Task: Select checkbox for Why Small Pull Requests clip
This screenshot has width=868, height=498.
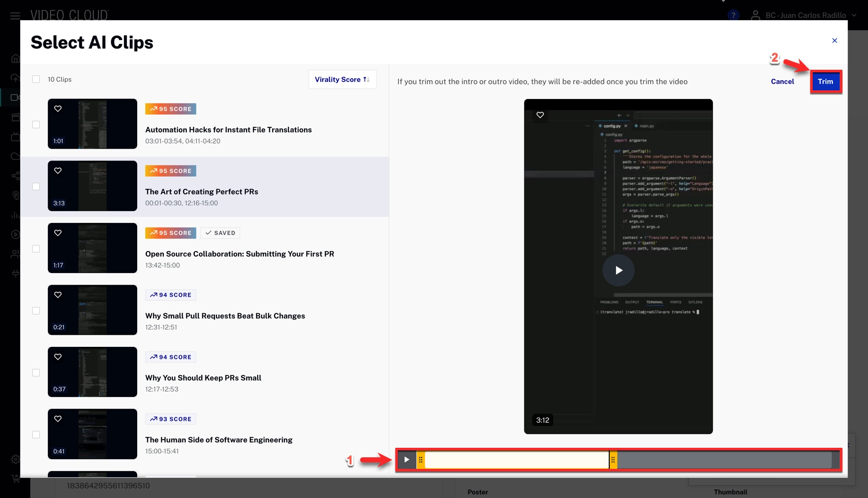Action: pos(36,311)
